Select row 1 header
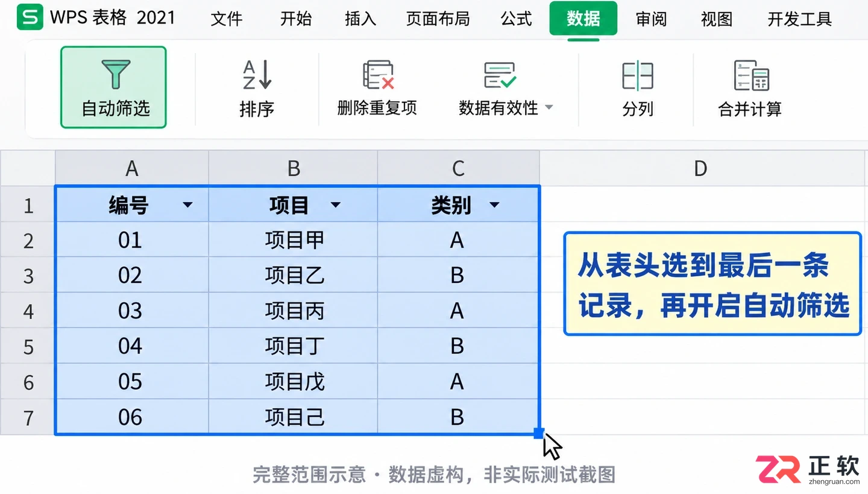868x494 pixels. (28, 205)
